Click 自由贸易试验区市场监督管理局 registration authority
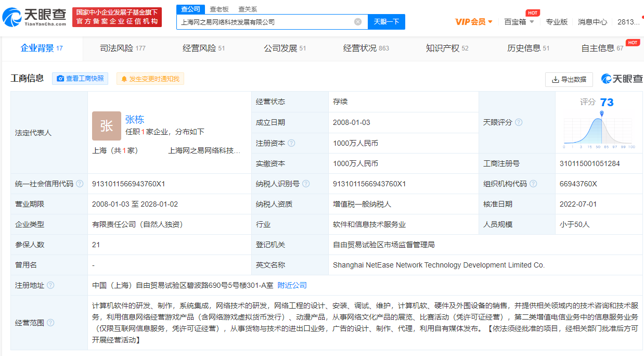 pyautogui.click(x=383, y=245)
